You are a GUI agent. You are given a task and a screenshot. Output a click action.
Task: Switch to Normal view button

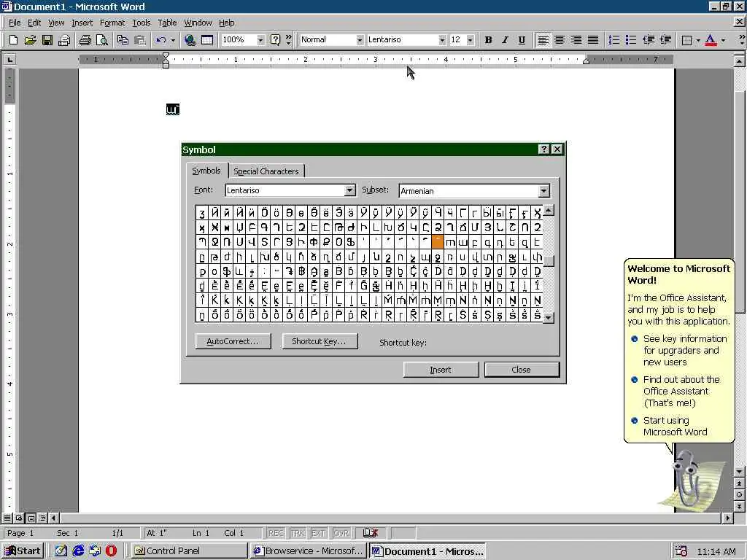[x=7, y=518]
